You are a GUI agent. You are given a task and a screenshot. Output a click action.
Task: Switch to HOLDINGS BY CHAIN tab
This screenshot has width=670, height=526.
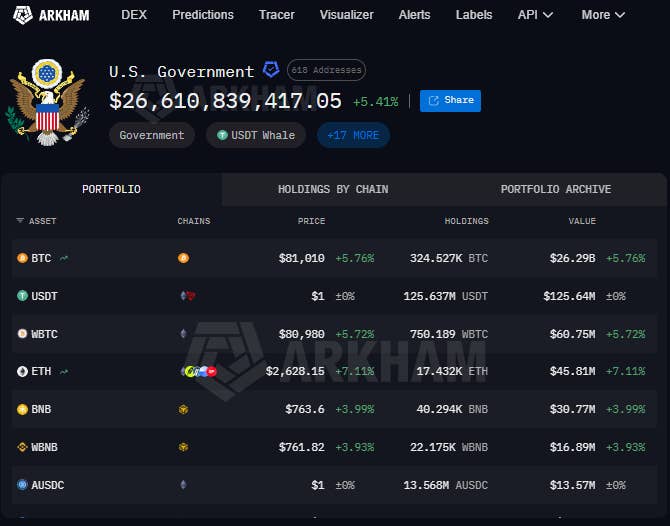point(333,189)
